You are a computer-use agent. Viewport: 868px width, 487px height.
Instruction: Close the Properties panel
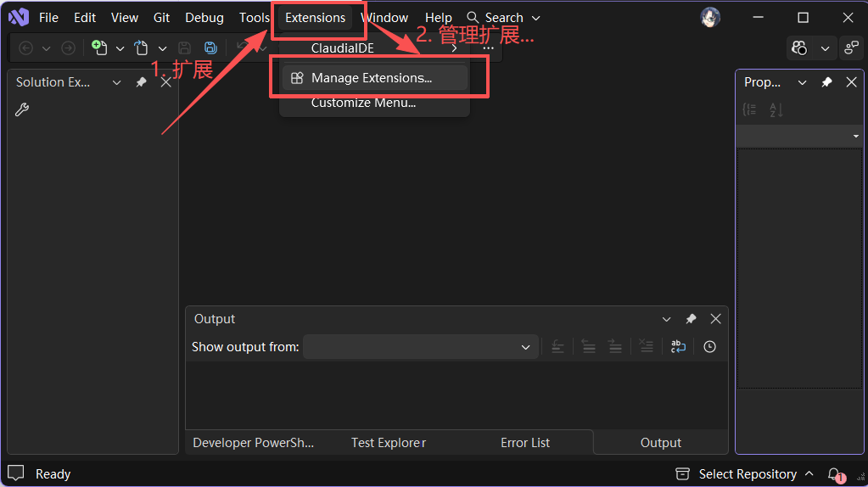(851, 82)
